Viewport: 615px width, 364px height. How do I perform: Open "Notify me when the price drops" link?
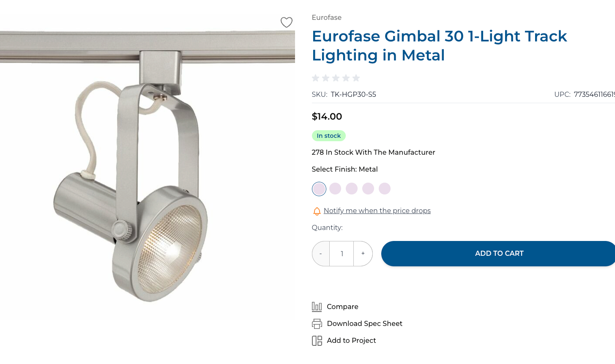pyautogui.click(x=377, y=211)
